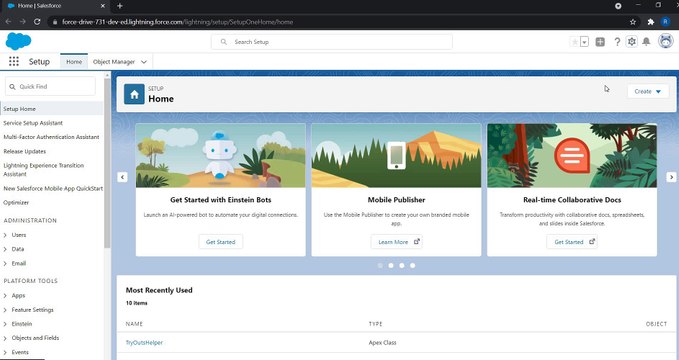
Task: Click the Salesforce cloud logo
Action: (x=18, y=41)
